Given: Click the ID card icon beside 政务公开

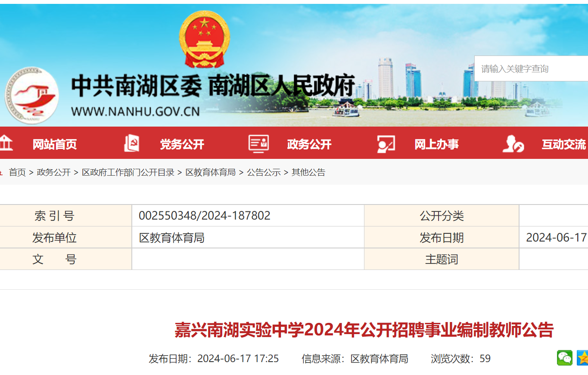Looking at the screenshot, I should pyautogui.click(x=258, y=143).
